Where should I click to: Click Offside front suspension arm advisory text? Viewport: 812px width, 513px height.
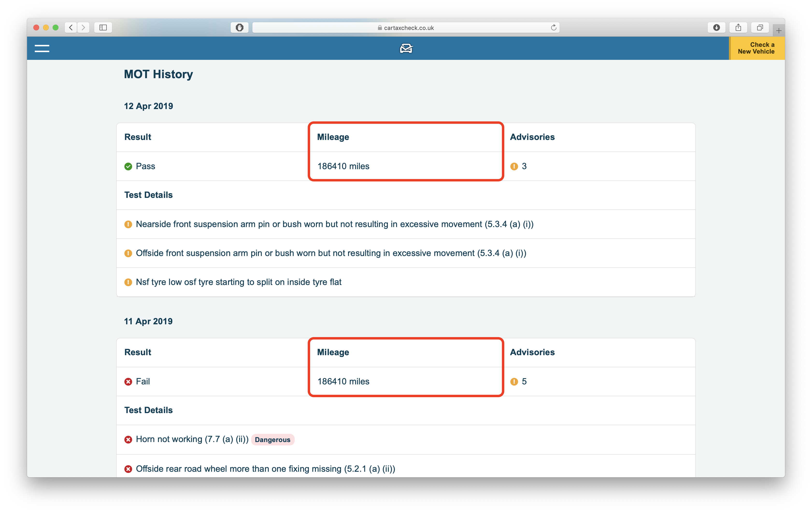point(331,253)
